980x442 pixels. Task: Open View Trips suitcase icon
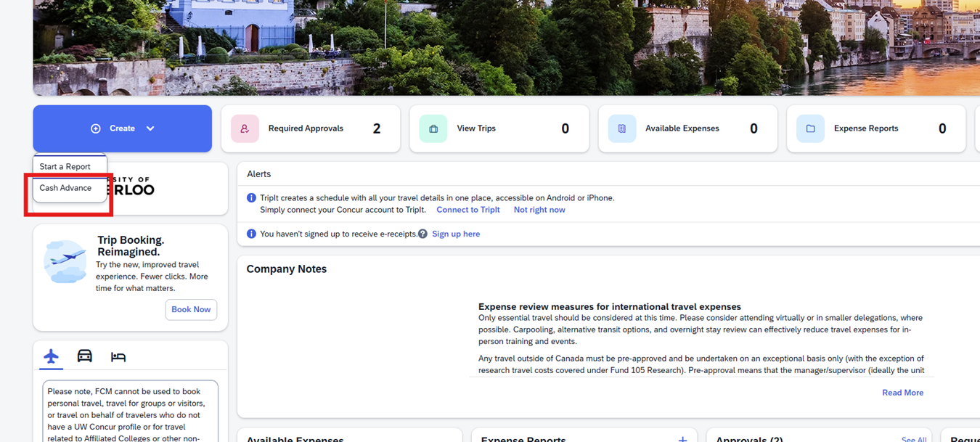pos(433,128)
